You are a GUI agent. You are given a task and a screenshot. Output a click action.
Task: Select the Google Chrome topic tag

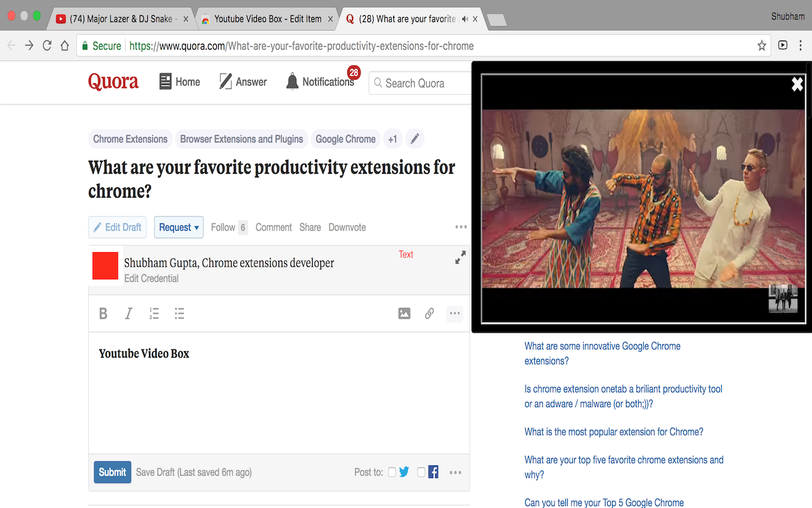(x=346, y=139)
